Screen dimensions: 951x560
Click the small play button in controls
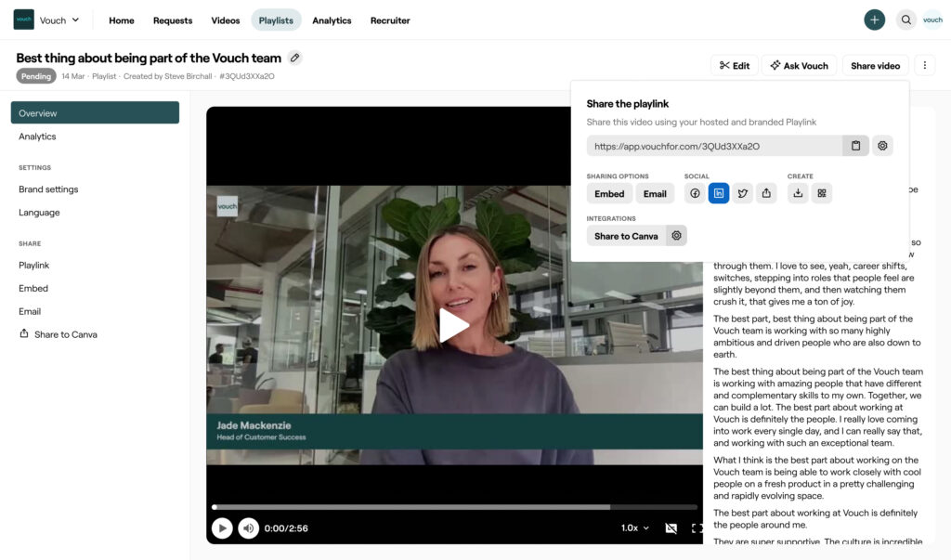[222, 528]
